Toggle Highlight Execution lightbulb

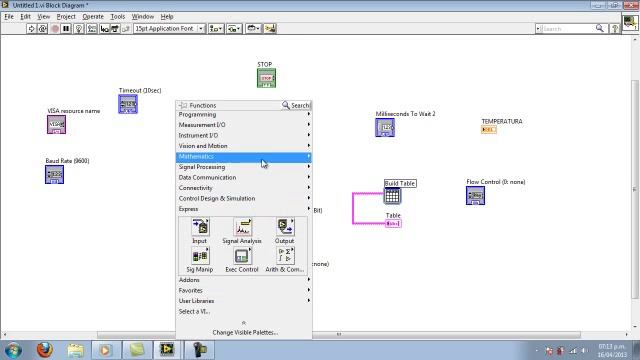(79, 29)
